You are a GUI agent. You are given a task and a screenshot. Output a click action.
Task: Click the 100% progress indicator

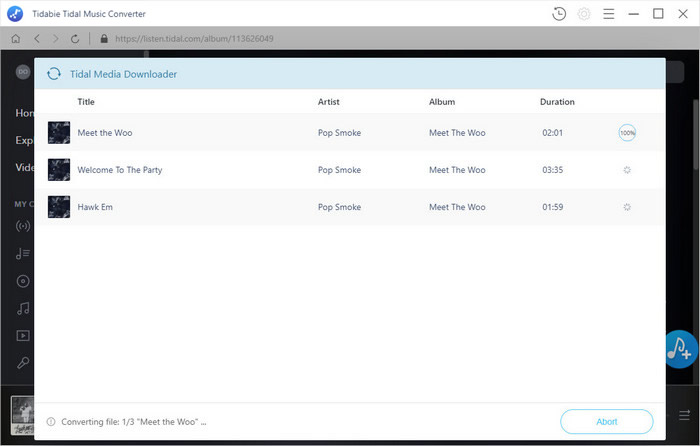click(x=627, y=133)
